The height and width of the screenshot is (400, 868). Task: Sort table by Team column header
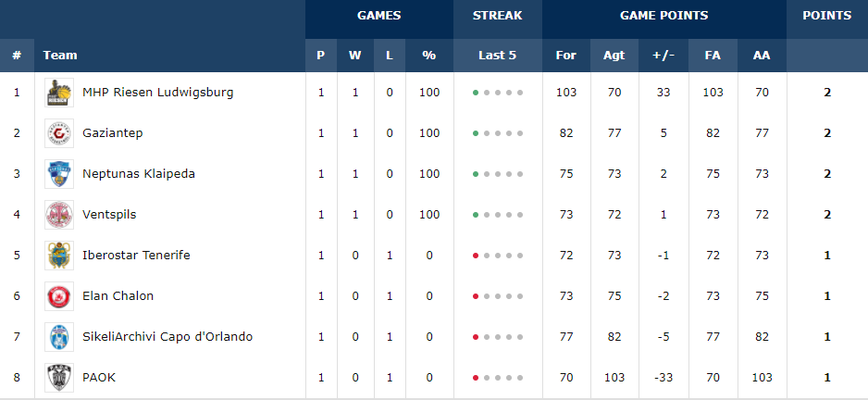click(60, 56)
